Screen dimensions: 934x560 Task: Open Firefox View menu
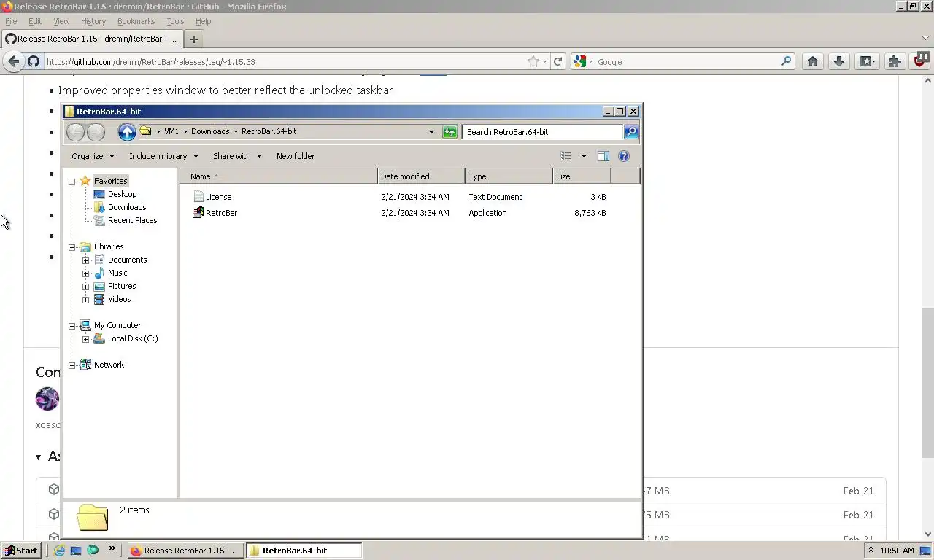coord(61,21)
